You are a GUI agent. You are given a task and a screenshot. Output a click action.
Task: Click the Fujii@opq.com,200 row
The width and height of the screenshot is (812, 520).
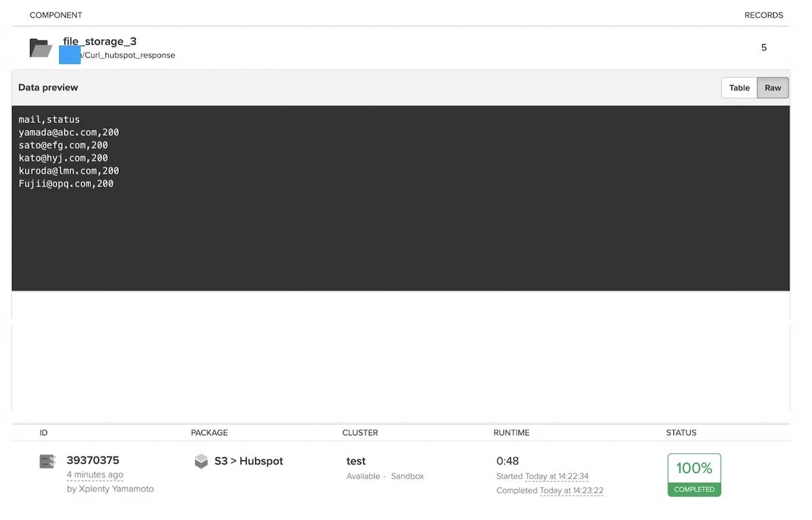(66, 184)
